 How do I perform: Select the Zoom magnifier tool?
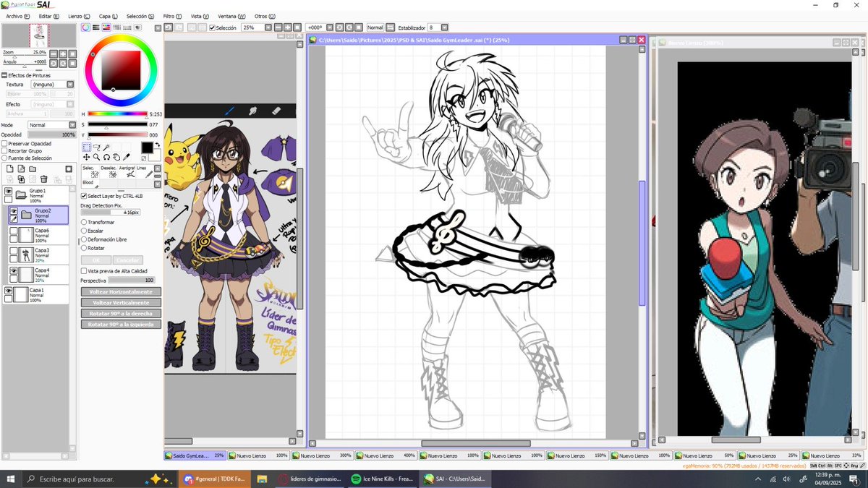[95, 157]
